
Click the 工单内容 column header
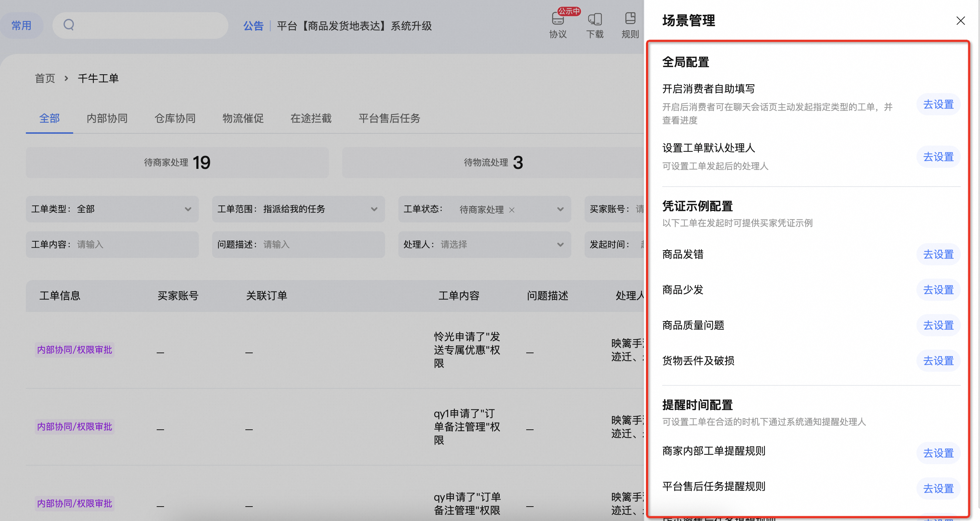[459, 296]
